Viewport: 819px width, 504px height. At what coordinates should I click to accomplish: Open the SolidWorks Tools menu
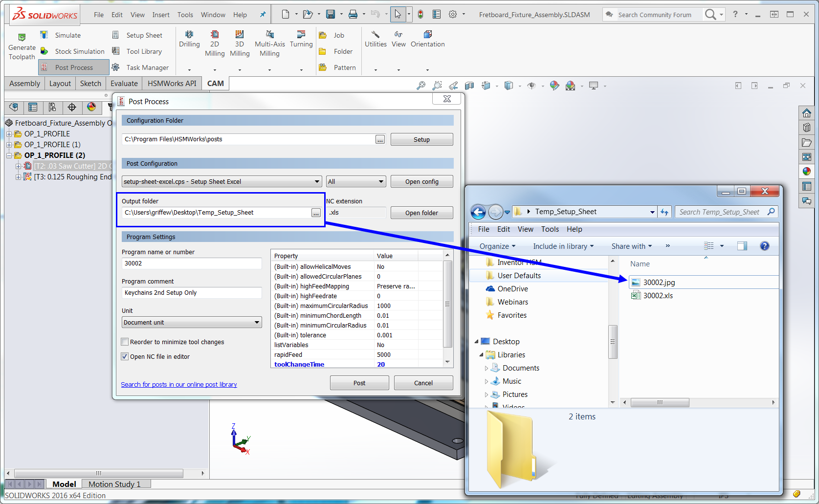pos(185,15)
